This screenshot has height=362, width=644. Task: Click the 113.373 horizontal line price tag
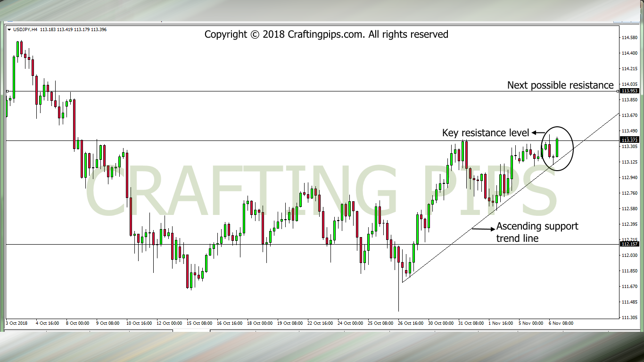coord(629,140)
